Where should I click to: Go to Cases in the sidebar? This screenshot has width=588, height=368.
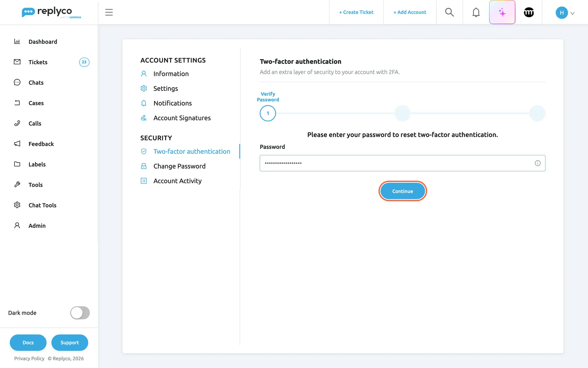36,103
